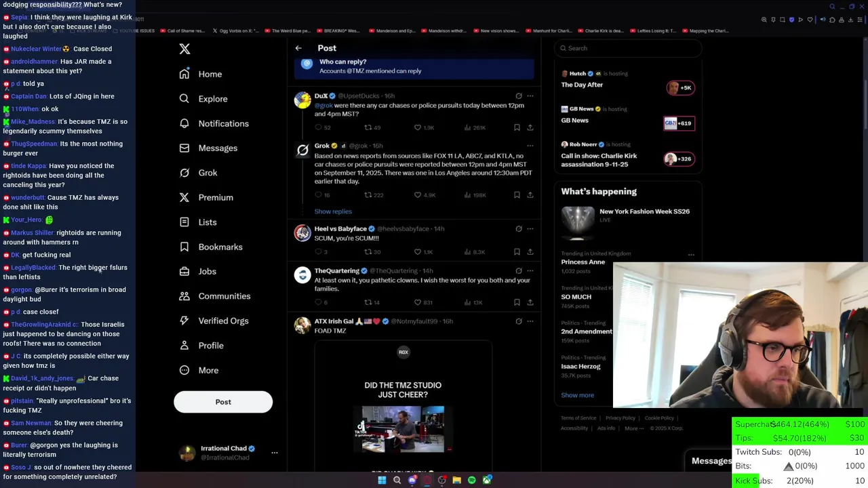The image size is (868, 488).
Task: Open more options on Heel vs Babyface post
Action: [530, 228]
